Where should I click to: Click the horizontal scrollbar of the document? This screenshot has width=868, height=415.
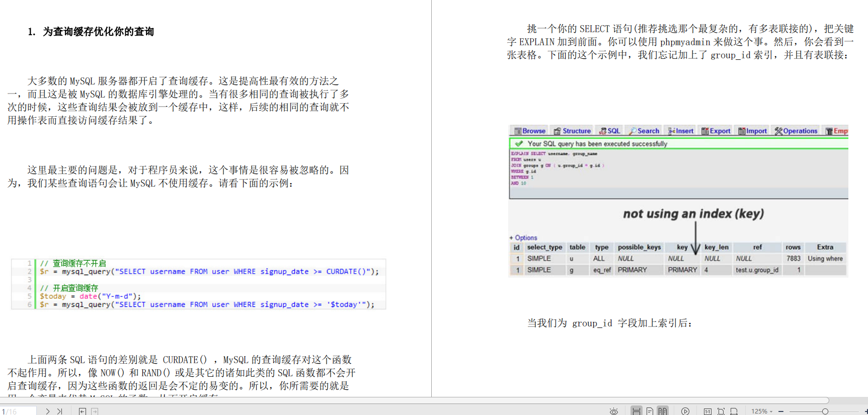(x=414, y=401)
